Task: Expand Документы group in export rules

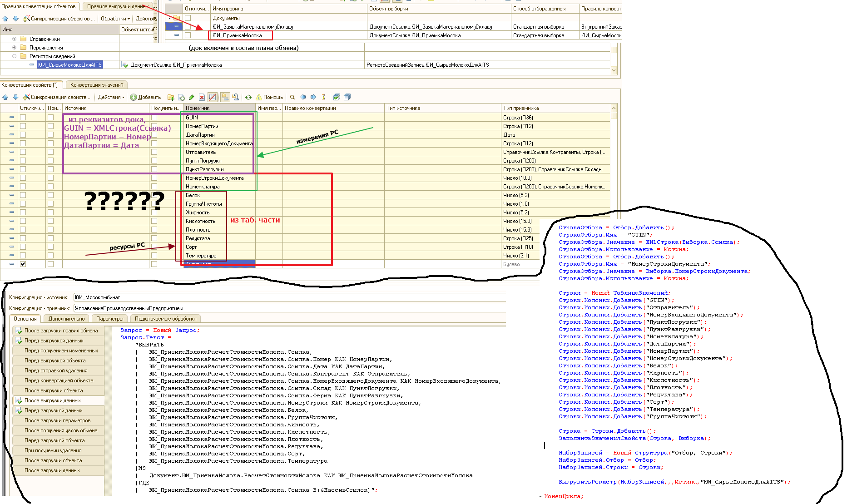Action: click(x=170, y=17)
